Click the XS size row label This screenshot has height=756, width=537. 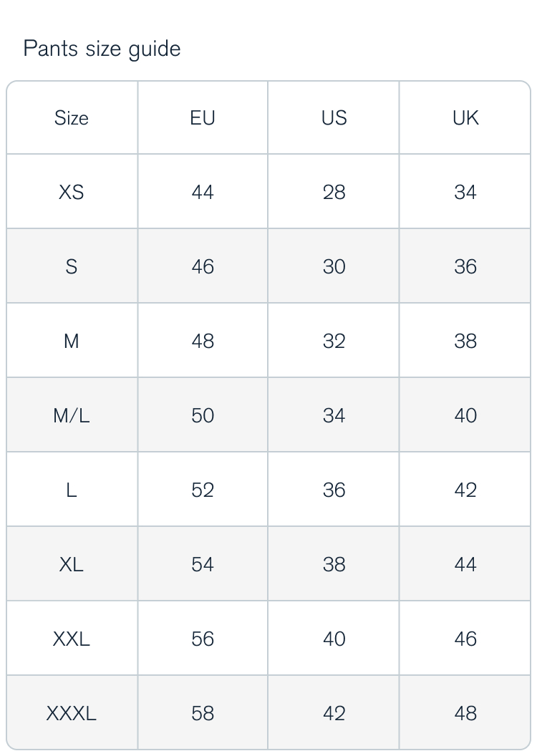click(72, 192)
